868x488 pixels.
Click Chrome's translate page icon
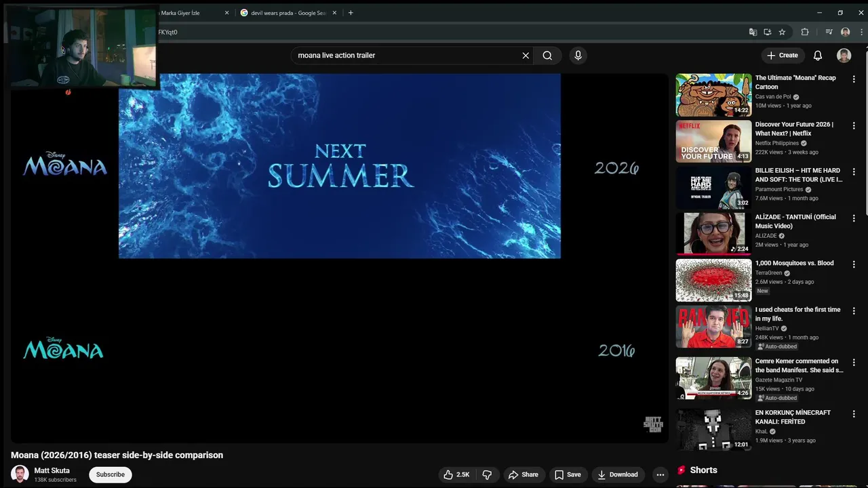[753, 32]
